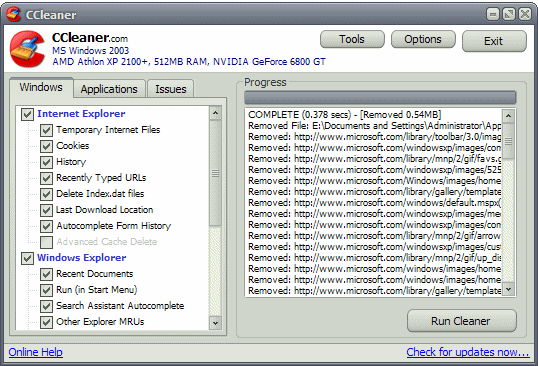Click the CCleaner.com title text

90,37
